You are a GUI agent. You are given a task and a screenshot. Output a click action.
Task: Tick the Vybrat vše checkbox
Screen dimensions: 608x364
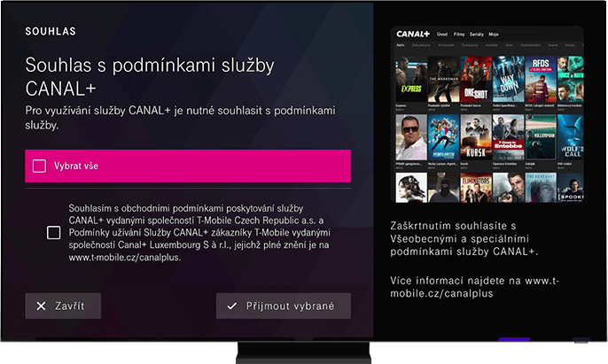39,166
